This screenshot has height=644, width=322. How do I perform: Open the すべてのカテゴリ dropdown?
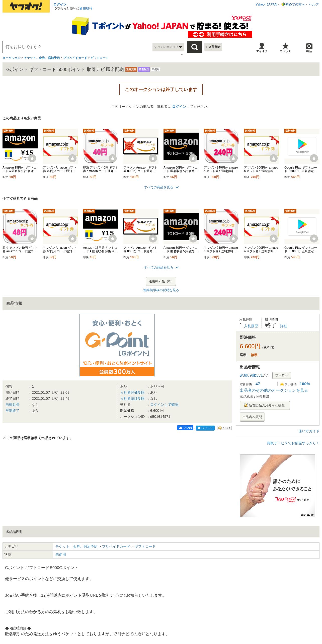tap(168, 47)
